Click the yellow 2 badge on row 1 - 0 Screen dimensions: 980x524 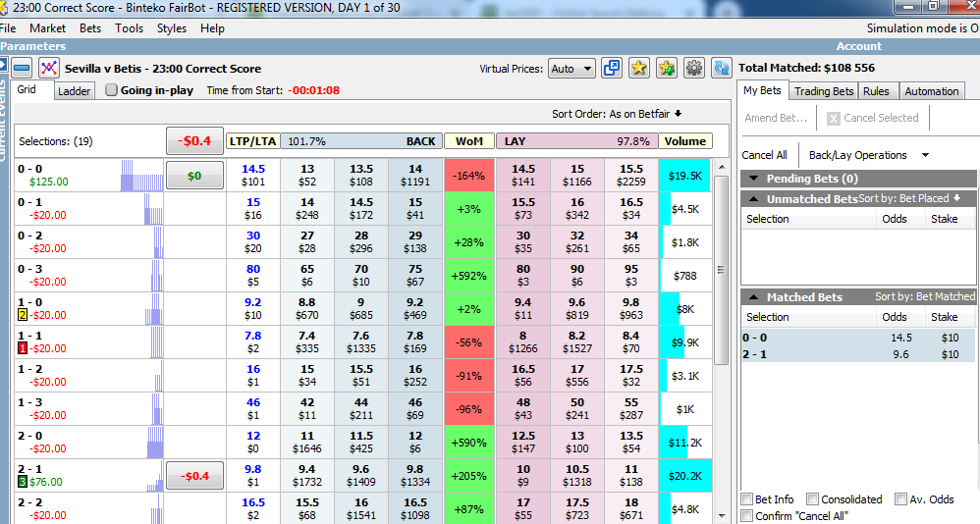(23, 315)
